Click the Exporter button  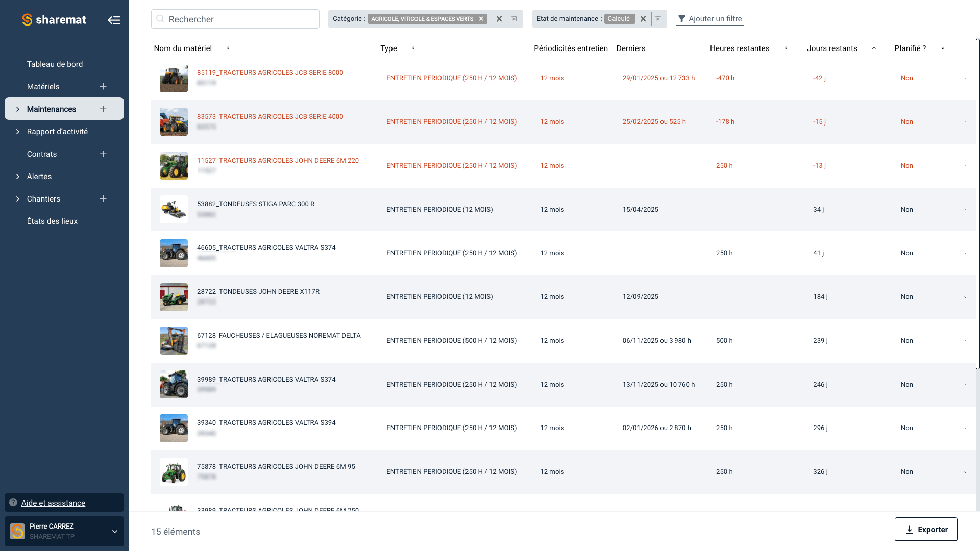coord(926,529)
